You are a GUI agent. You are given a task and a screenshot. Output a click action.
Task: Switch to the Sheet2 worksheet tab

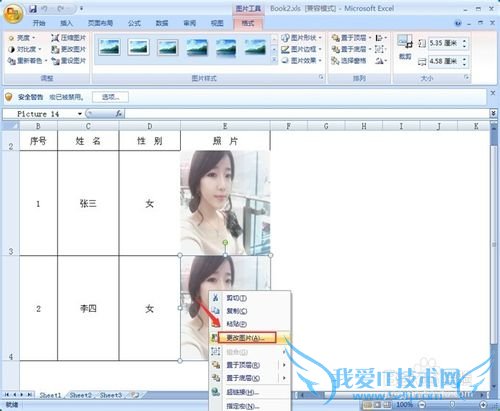point(81,395)
